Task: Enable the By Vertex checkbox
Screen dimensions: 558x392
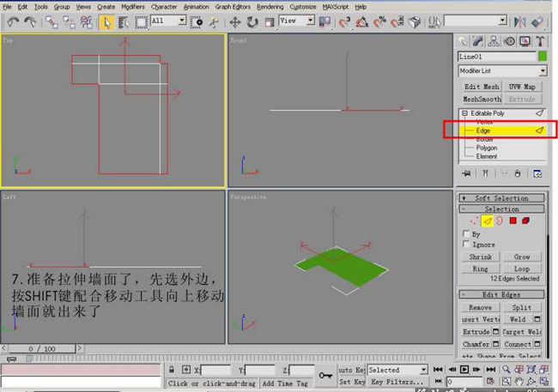Action: point(466,233)
